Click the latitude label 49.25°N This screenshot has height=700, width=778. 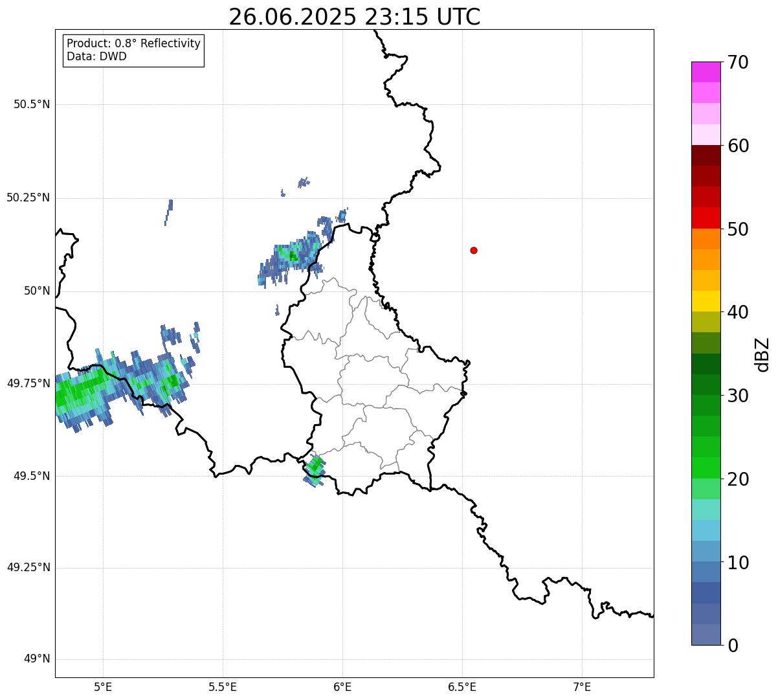point(28,568)
